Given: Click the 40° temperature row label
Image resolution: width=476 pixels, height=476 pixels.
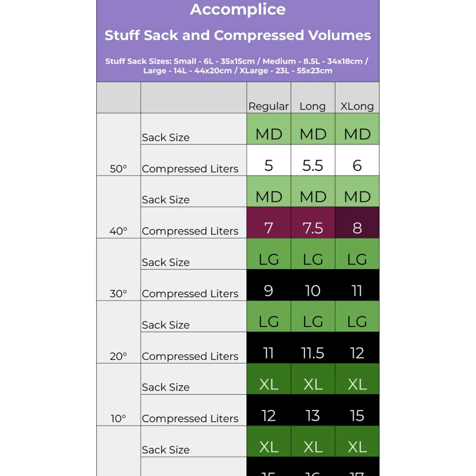Looking at the screenshot, I should [118, 231].
